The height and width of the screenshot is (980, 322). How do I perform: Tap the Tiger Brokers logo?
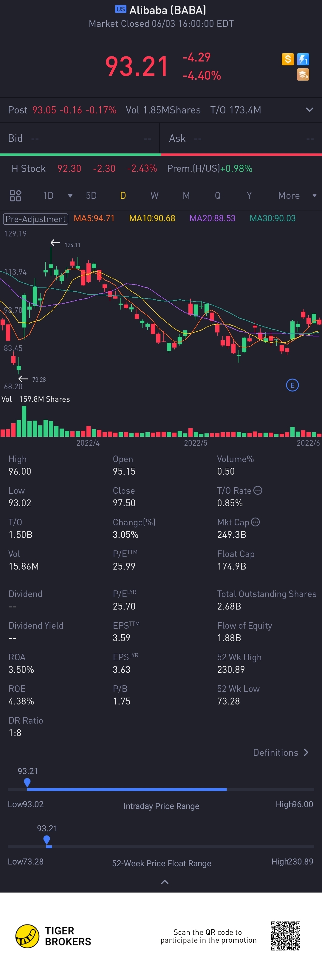(53, 936)
